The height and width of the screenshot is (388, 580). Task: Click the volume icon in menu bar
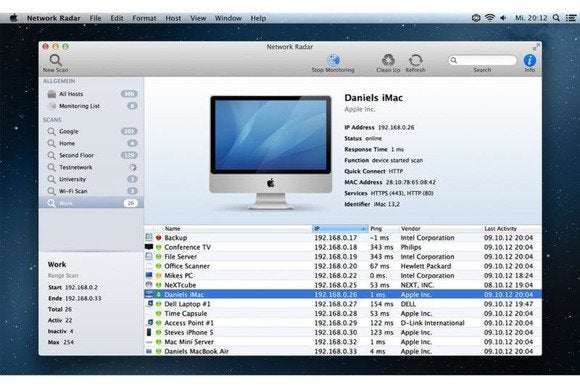click(503, 18)
